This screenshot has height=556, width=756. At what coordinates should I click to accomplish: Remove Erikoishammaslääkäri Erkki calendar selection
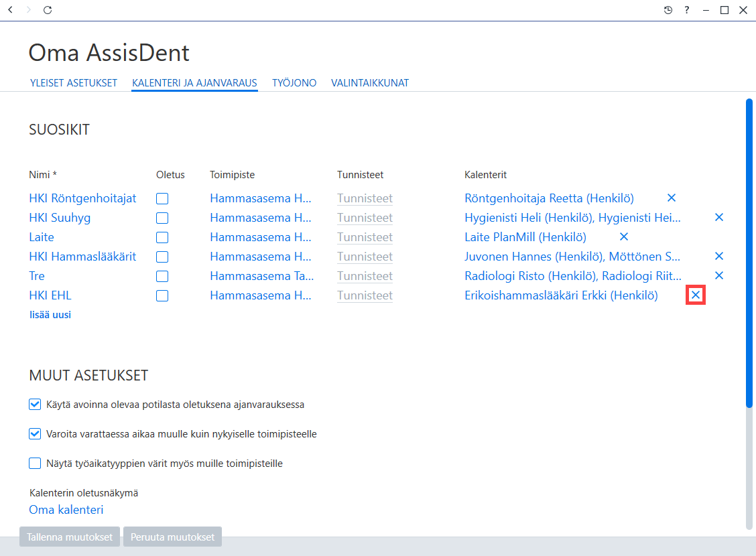click(x=695, y=295)
